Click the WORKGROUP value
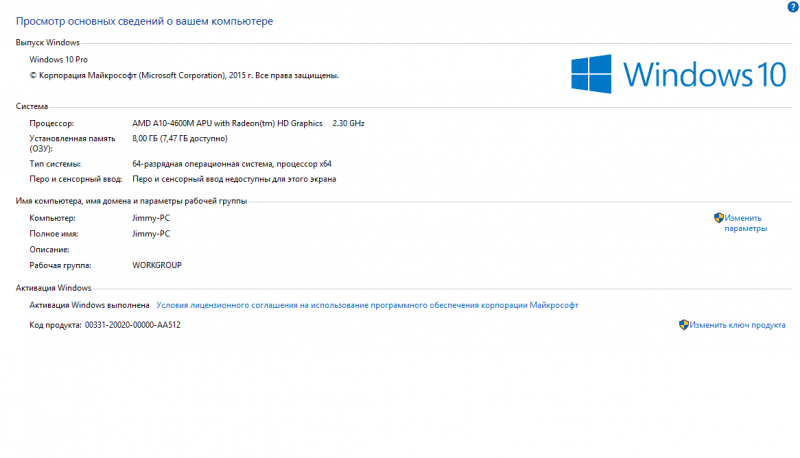800x458 pixels. click(x=157, y=265)
